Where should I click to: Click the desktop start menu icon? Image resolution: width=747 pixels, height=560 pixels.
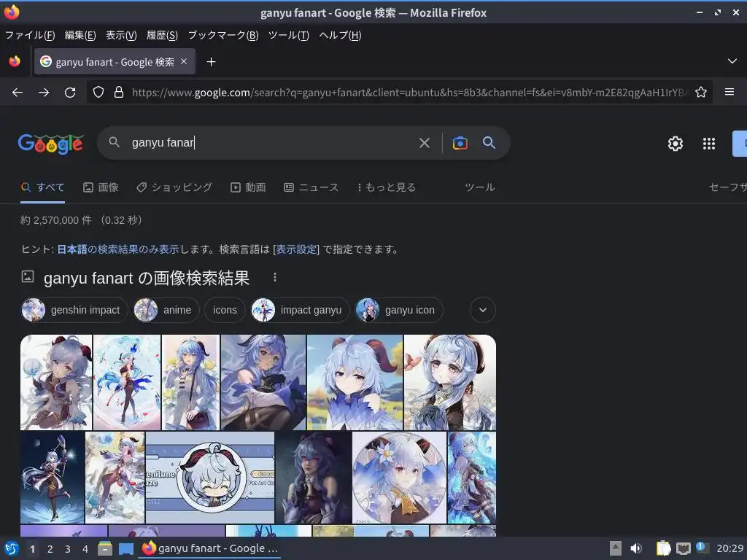pos(12,548)
